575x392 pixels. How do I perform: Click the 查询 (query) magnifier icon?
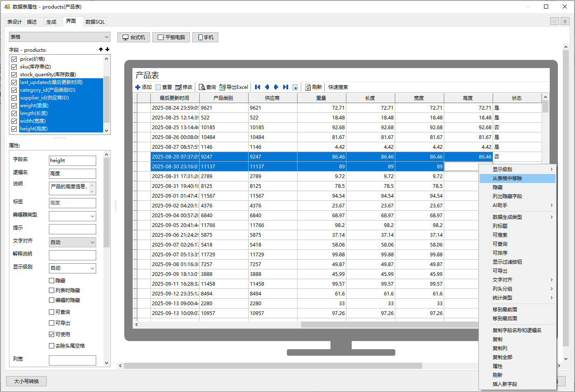coord(202,87)
